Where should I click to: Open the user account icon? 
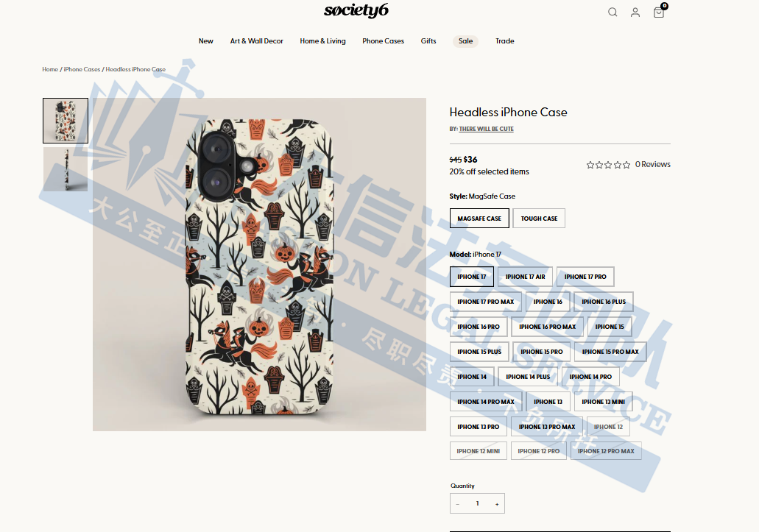coord(635,12)
